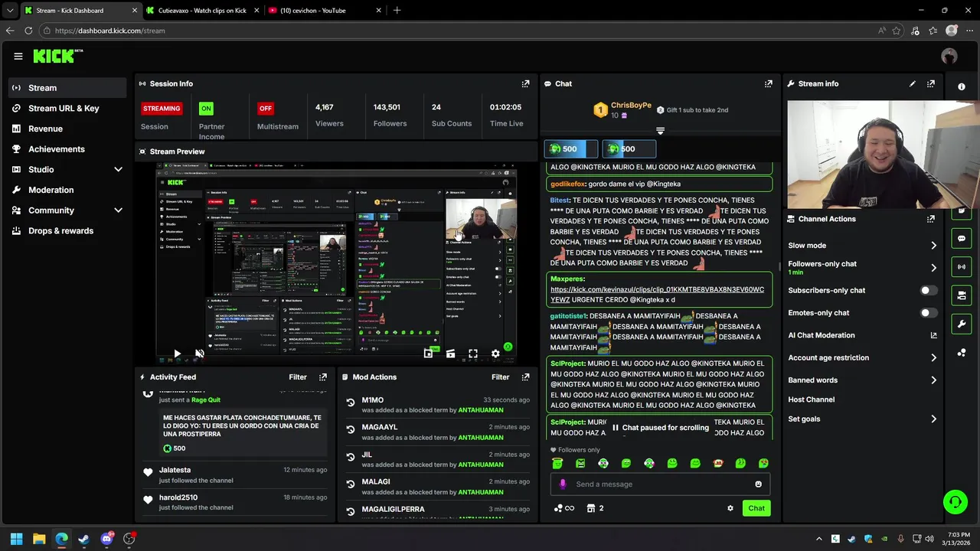Screen dimensions: 980x551
Task: Filter the Activity Feed
Action: point(298,377)
